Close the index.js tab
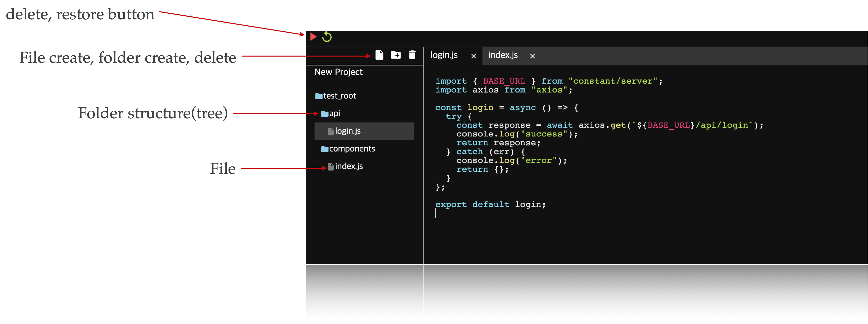Viewport: 868px width, 324px height. (533, 56)
